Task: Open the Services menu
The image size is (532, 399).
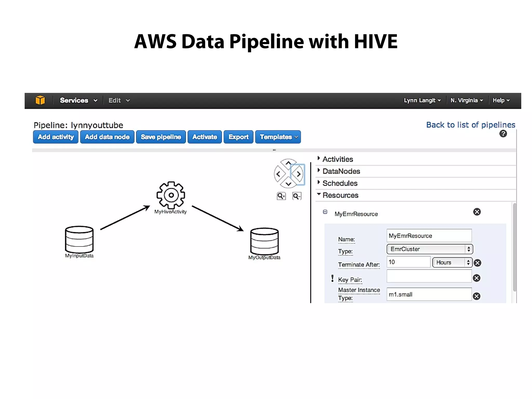Action: coord(78,101)
